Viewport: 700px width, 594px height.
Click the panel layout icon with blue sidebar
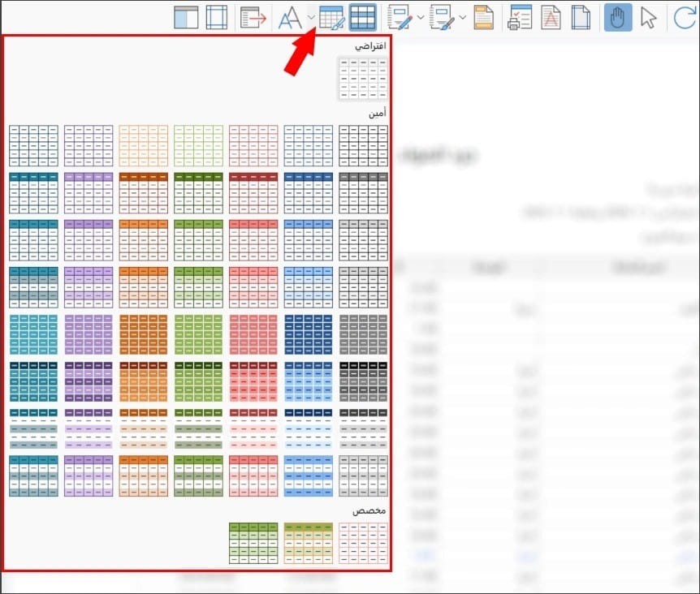tap(186, 18)
